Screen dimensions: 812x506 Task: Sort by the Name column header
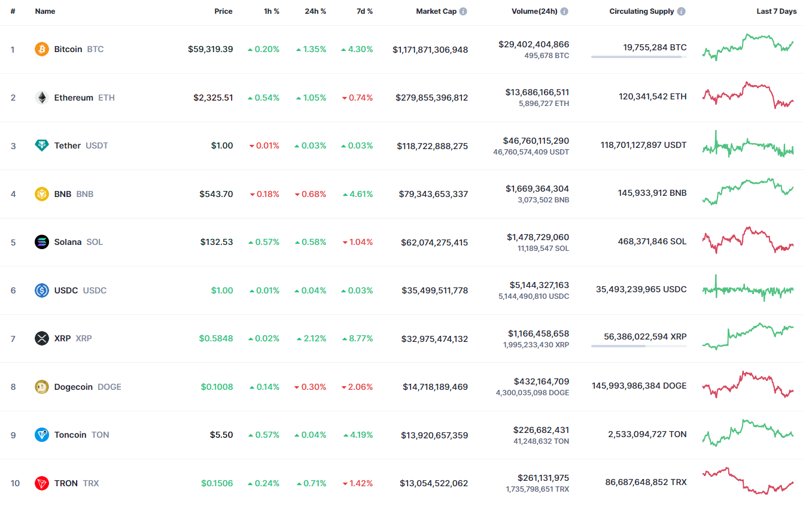click(x=45, y=11)
